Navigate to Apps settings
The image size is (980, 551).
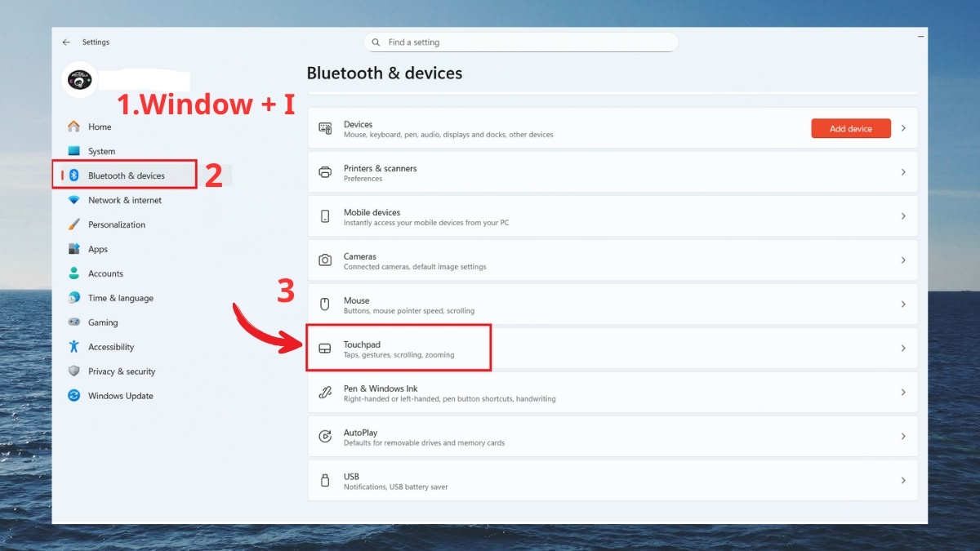click(98, 249)
